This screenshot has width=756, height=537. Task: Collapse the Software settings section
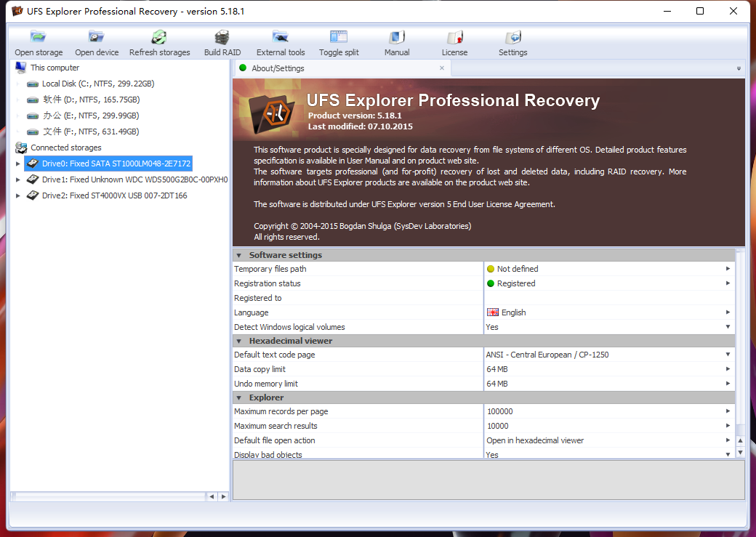click(x=239, y=255)
